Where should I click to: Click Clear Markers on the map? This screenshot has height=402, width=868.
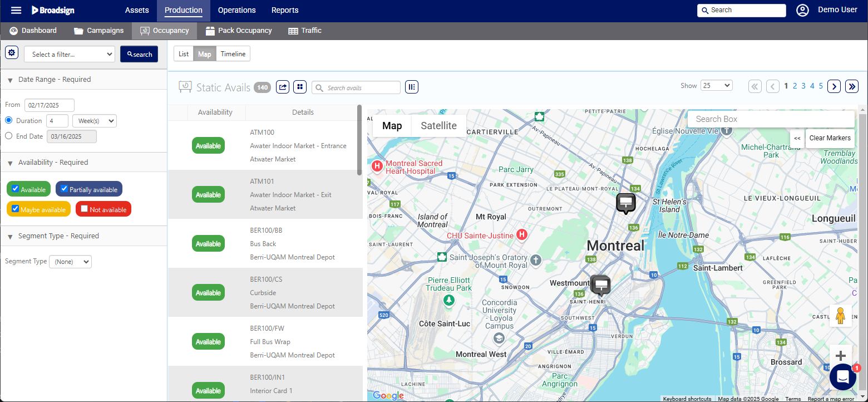pos(830,138)
